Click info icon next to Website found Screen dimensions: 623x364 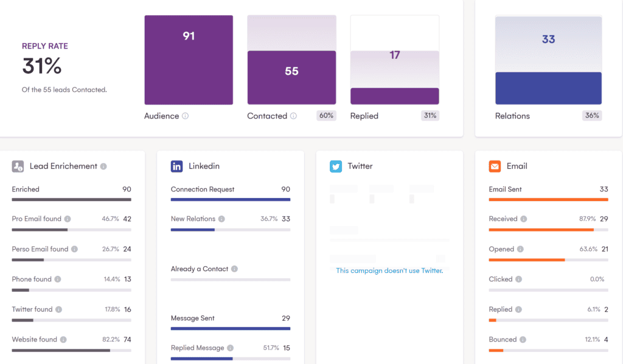63,340
